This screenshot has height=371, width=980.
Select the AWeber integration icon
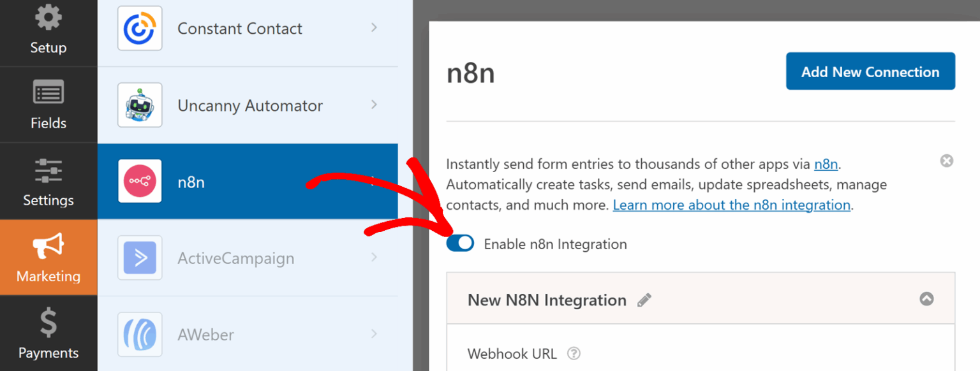click(x=139, y=334)
